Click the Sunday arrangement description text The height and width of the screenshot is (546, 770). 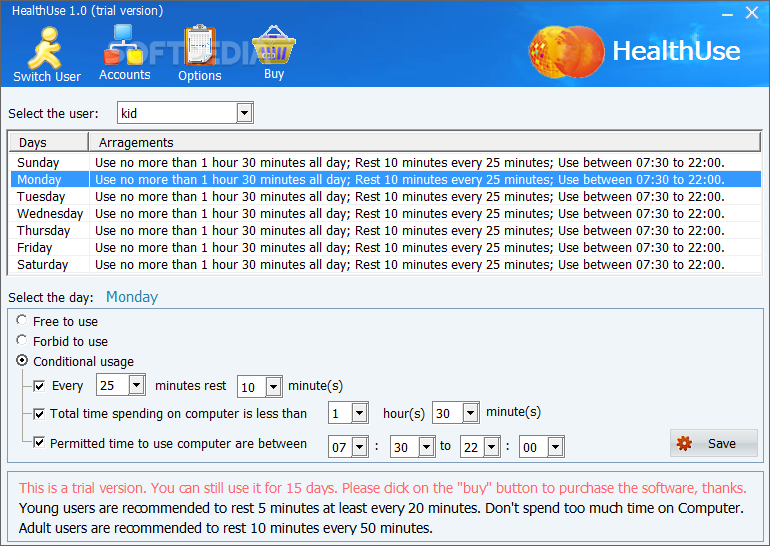[x=410, y=163]
